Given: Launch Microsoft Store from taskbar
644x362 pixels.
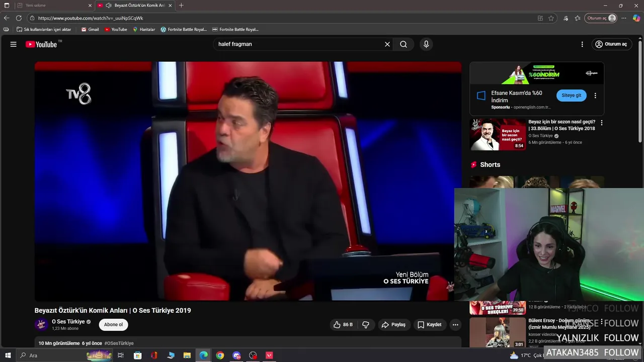Looking at the screenshot, I should pyautogui.click(x=137, y=355).
